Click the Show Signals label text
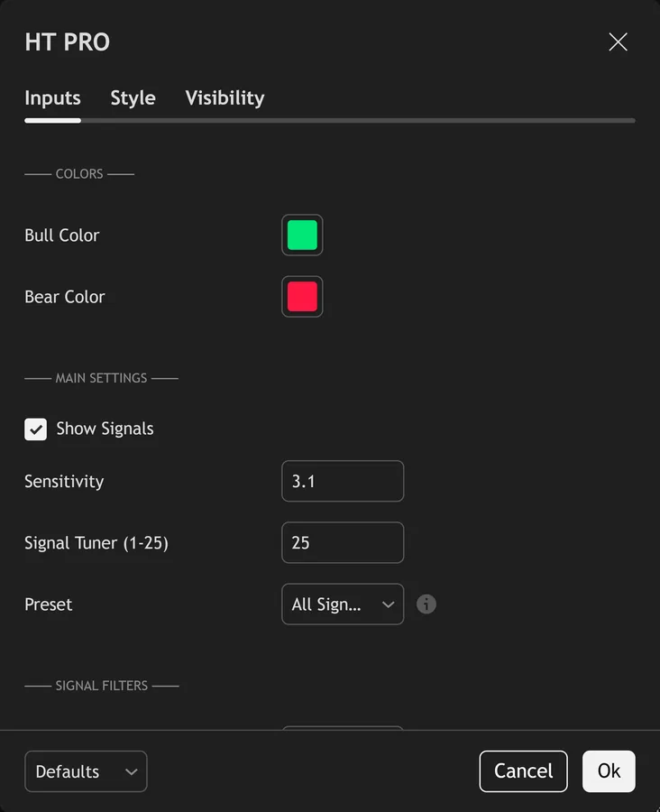This screenshot has width=660, height=812. click(x=105, y=429)
